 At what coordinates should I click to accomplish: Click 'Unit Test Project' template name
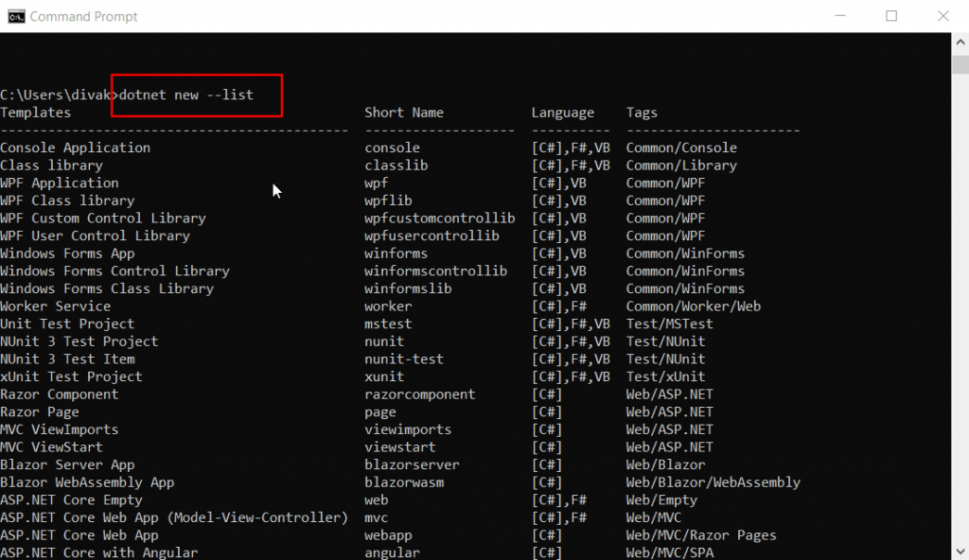coord(67,324)
